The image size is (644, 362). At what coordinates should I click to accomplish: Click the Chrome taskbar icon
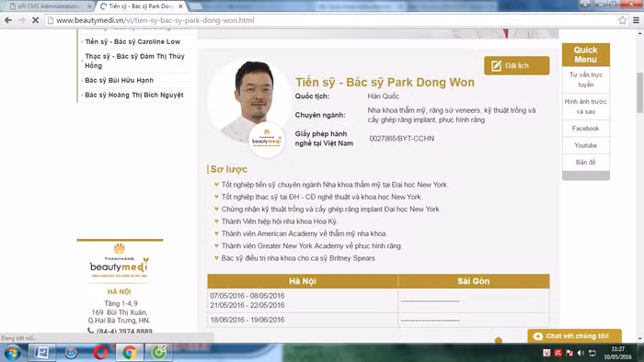[x=130, y=353]
